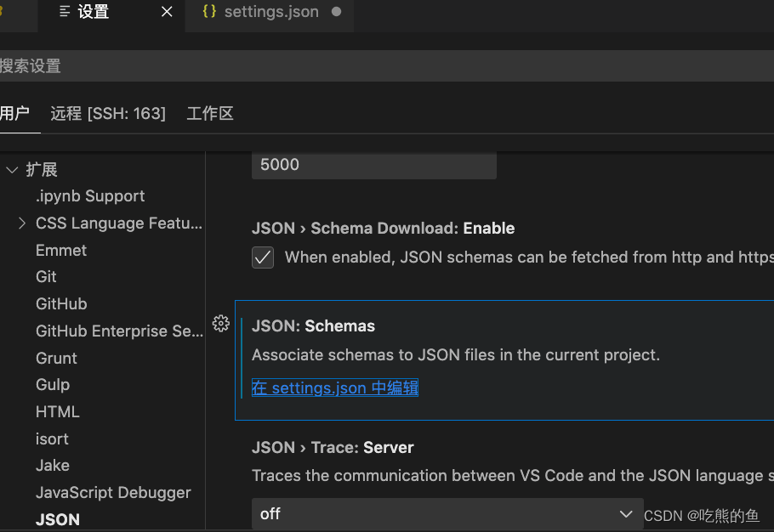Click the 5000 number input field
This screenshot has height=532, width=774.
pos(374,165)
